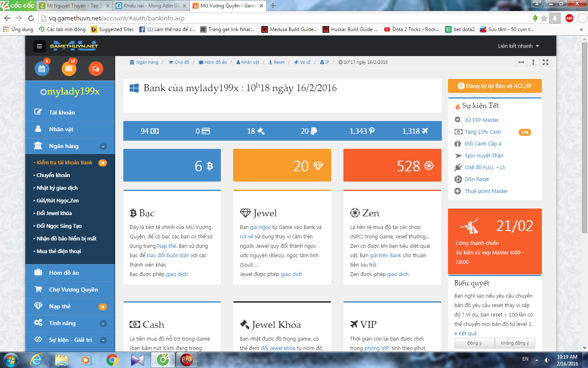Click the vertical resize arrows icon
Screen dimensions: 588x368
click(533, 62)
